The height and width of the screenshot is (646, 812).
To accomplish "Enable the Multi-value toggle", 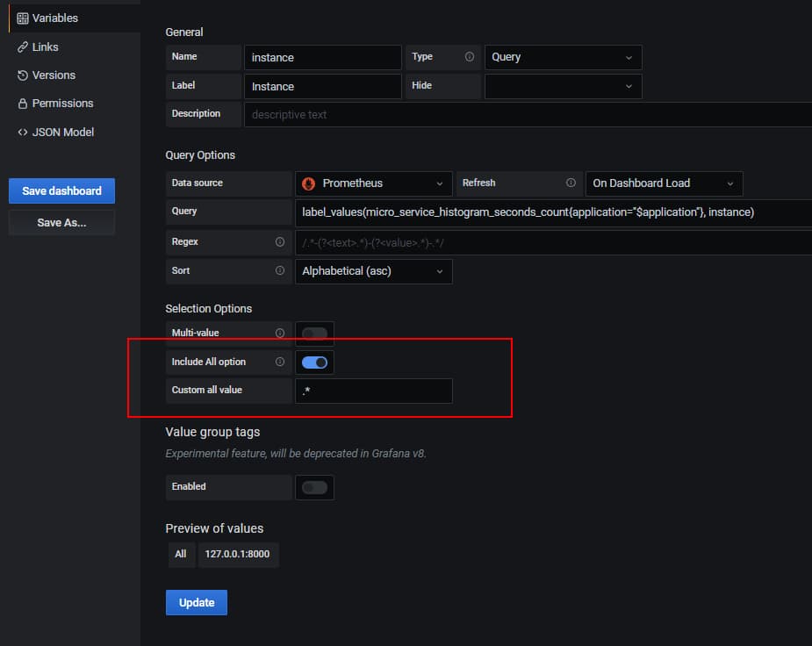I will pyautogui.click(x=314, y=334).
